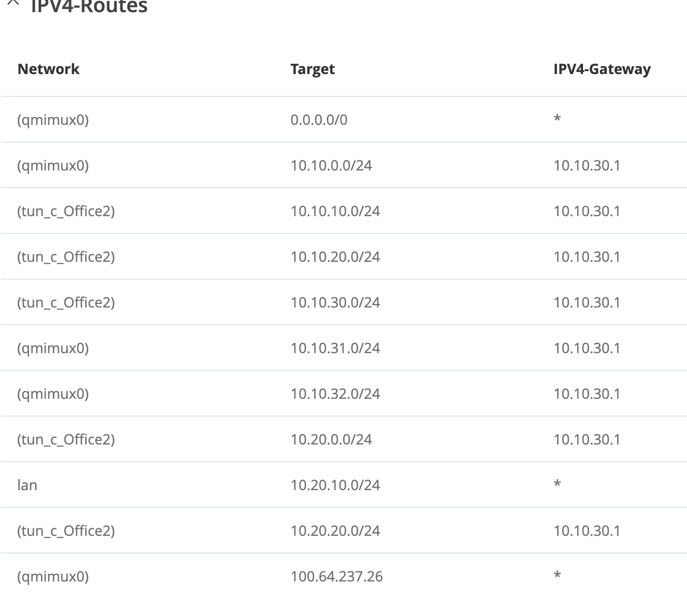
Task: Select the 10.10.30.0/24 target cell
Action: [335, 302]
